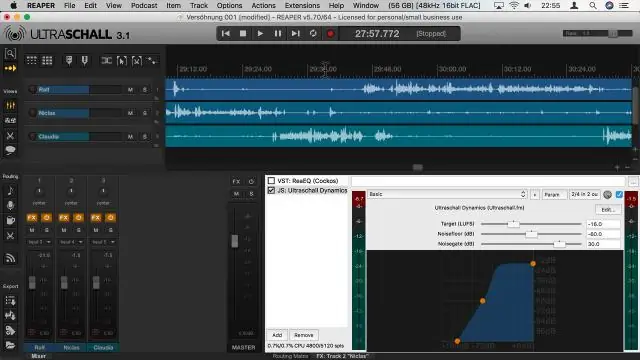
Task: Mute the Claudia track in track list
Action: click(130, 137)
